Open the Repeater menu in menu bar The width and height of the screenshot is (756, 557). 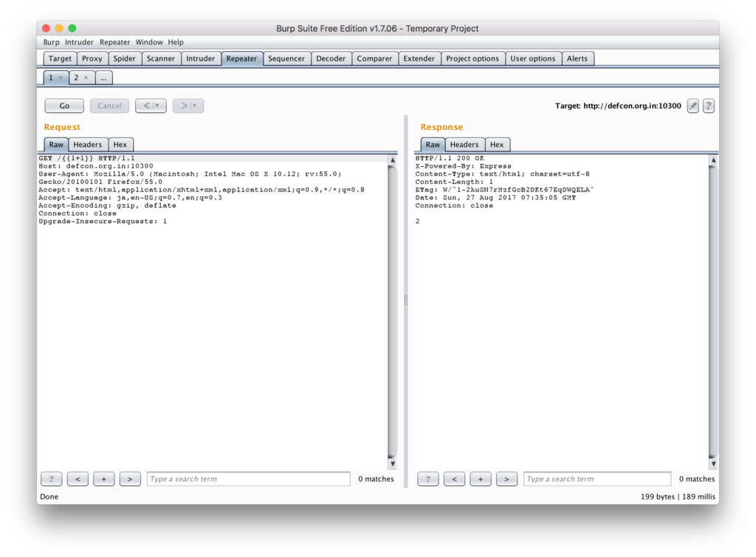coord(114,42)
